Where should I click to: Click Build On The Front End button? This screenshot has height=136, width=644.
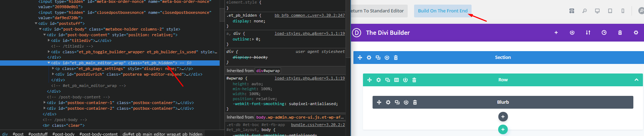(x=443, y=11)
